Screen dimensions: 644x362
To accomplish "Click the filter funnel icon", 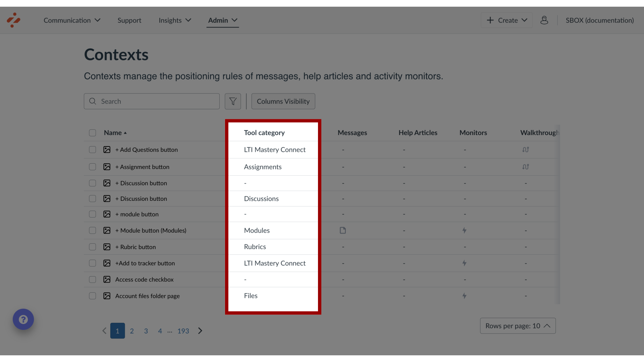I will point(233,101).
